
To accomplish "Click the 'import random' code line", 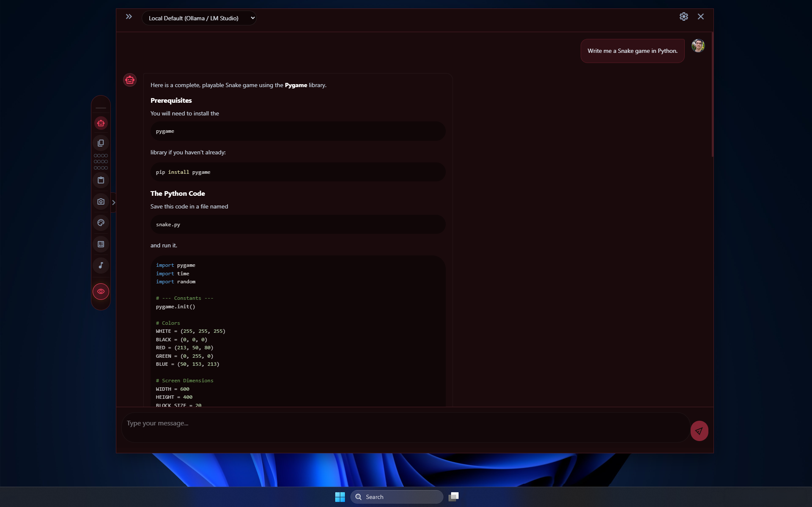I will pos(176,282).
